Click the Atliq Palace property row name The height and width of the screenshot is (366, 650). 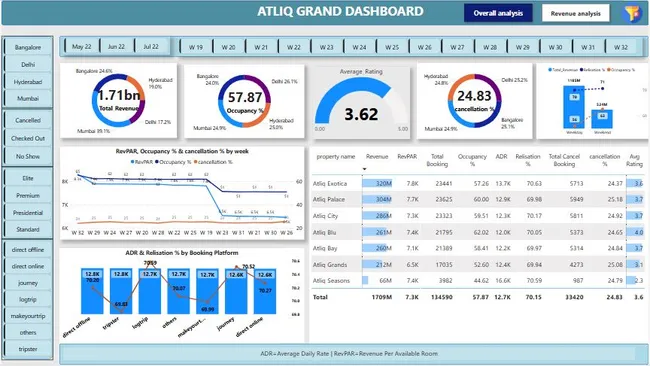pos(329,199)
